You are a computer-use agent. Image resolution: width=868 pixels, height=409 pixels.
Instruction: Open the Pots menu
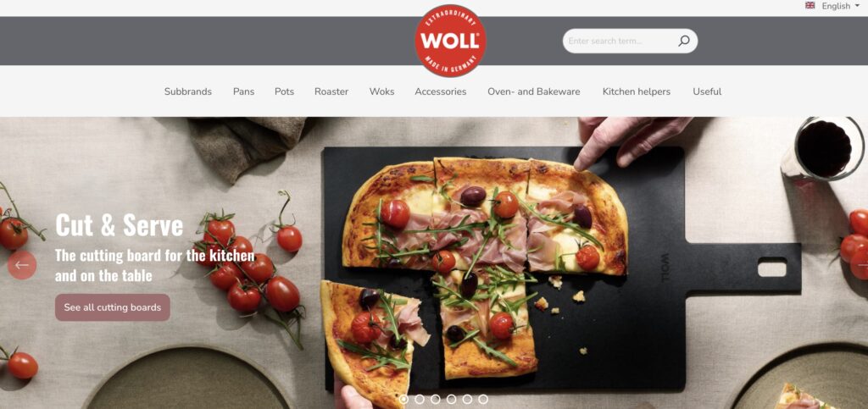pos(285,91)
